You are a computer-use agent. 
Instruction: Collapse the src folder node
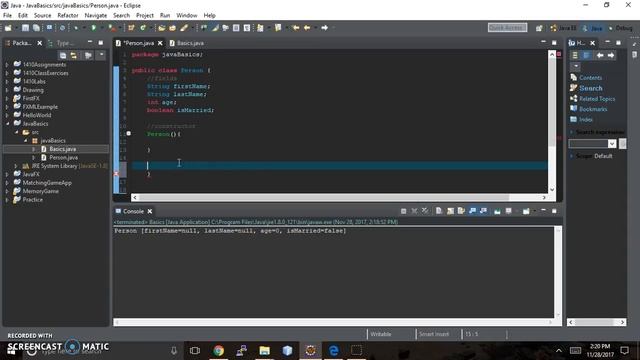tap(16, 132)
